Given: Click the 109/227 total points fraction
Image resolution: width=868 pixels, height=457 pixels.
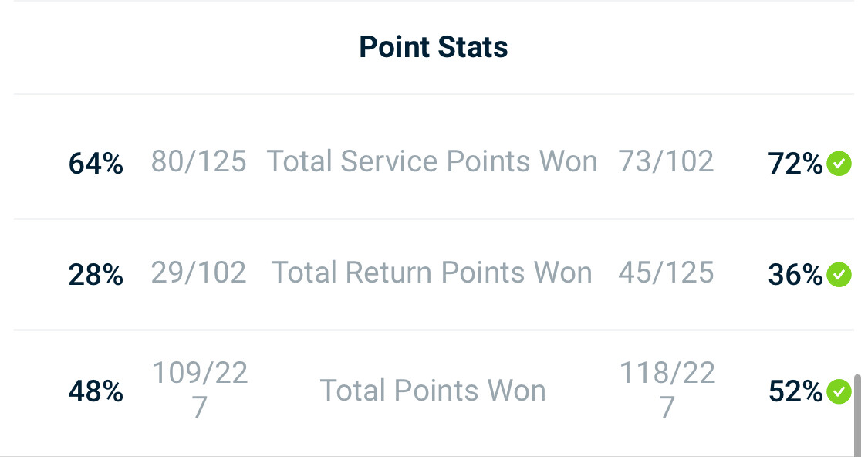Looking at the screenshot, I should coord(199,389).
